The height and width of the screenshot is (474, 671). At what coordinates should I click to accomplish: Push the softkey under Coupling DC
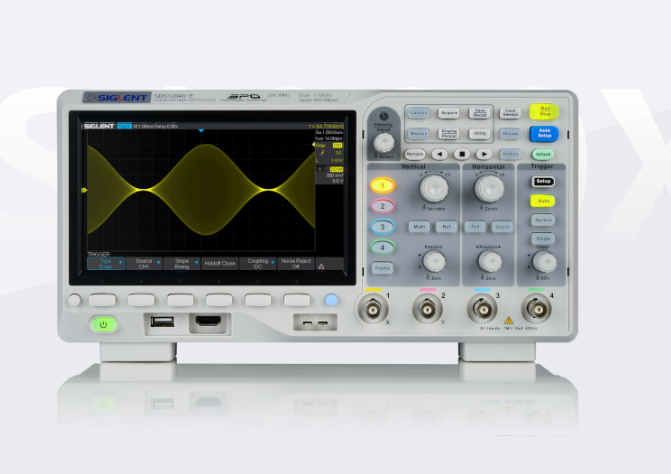258,300
